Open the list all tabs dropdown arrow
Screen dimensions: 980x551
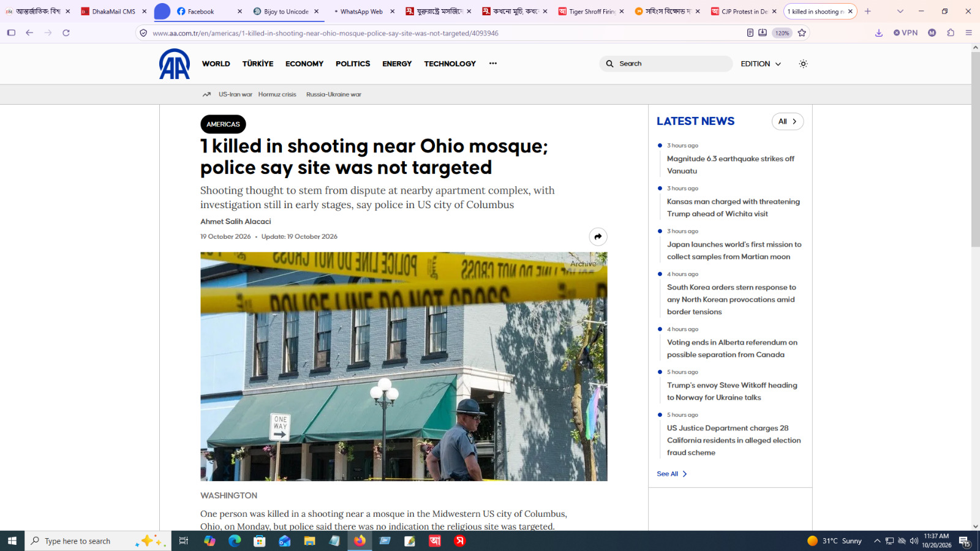click(900, 12)
